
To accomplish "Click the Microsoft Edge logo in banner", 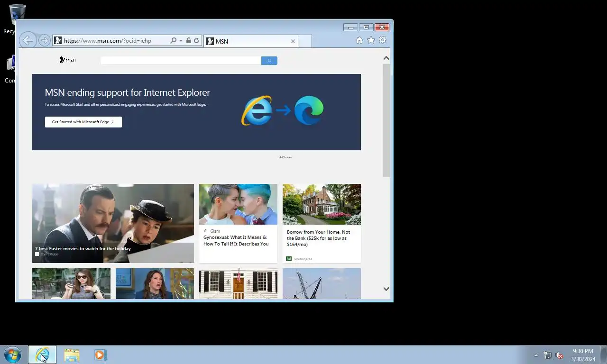I will click(309, 110).
